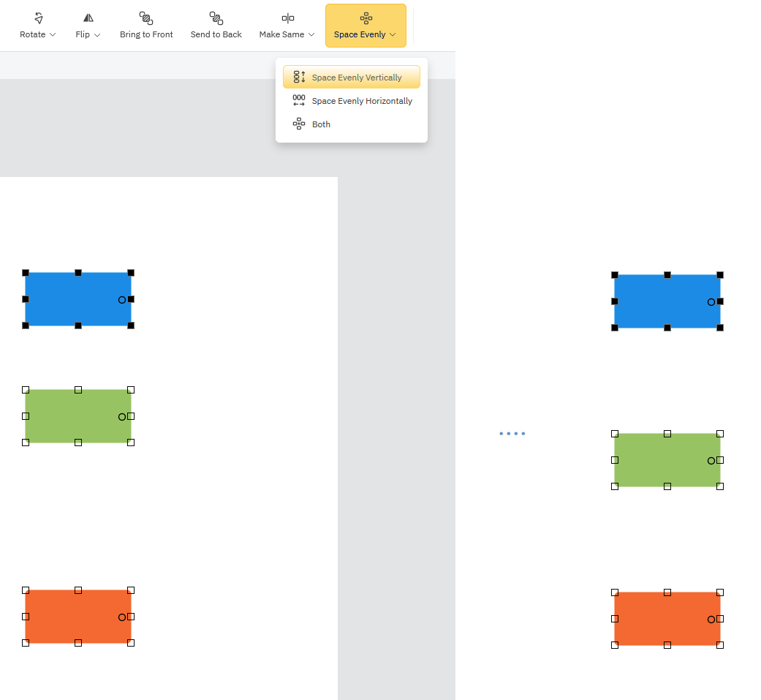Image resolution: width=761 pixels, height=700 pixels.
Task: Click the Make Same icon
Action: [288, 18]
